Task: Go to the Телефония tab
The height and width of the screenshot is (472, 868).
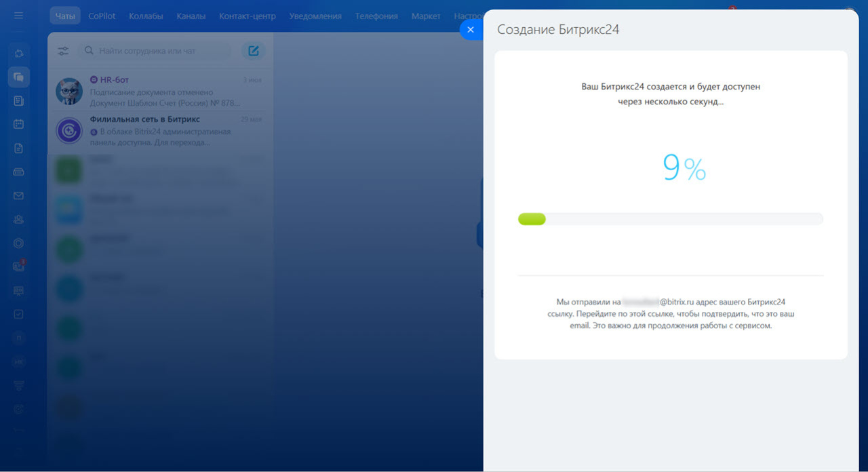Action: click(376, 16)
